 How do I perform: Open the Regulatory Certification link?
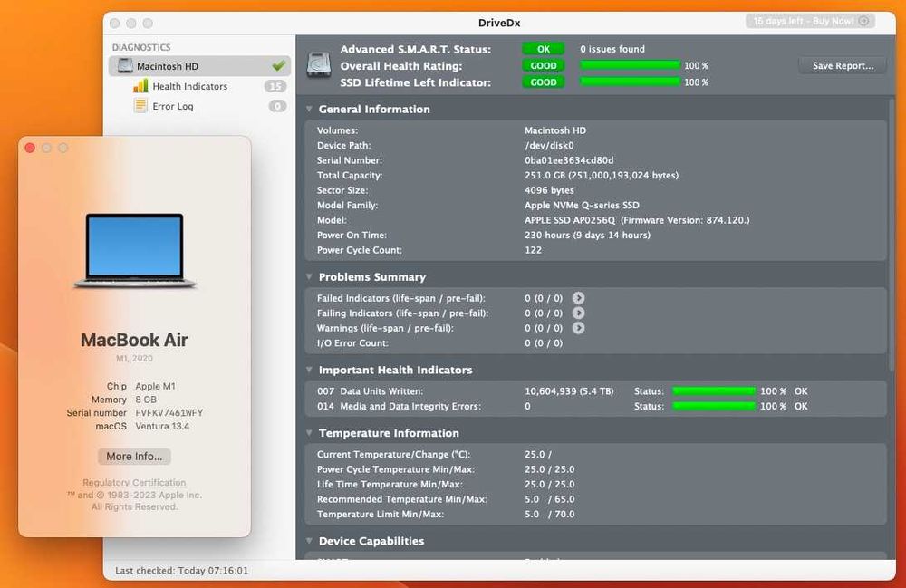click(134, 482)
